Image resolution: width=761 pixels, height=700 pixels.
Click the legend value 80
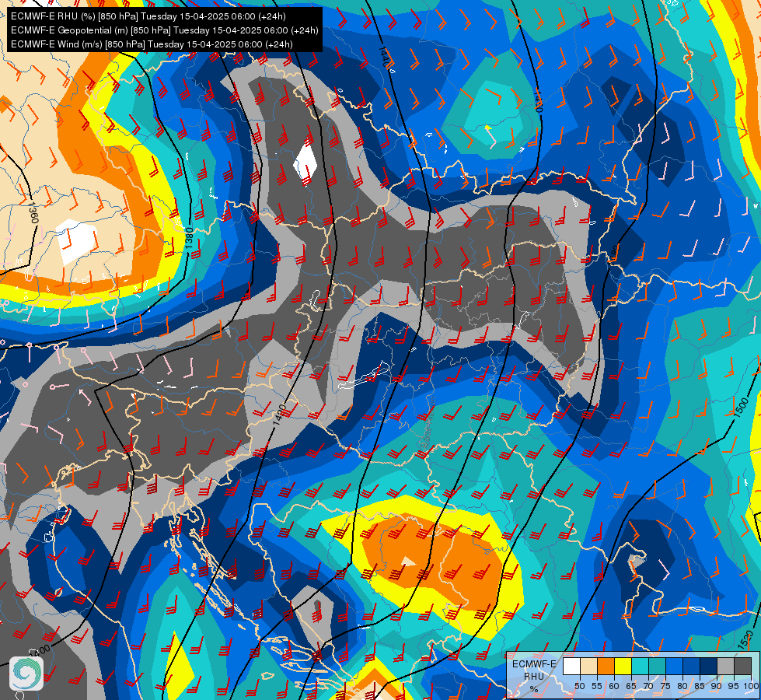(682, 686)
